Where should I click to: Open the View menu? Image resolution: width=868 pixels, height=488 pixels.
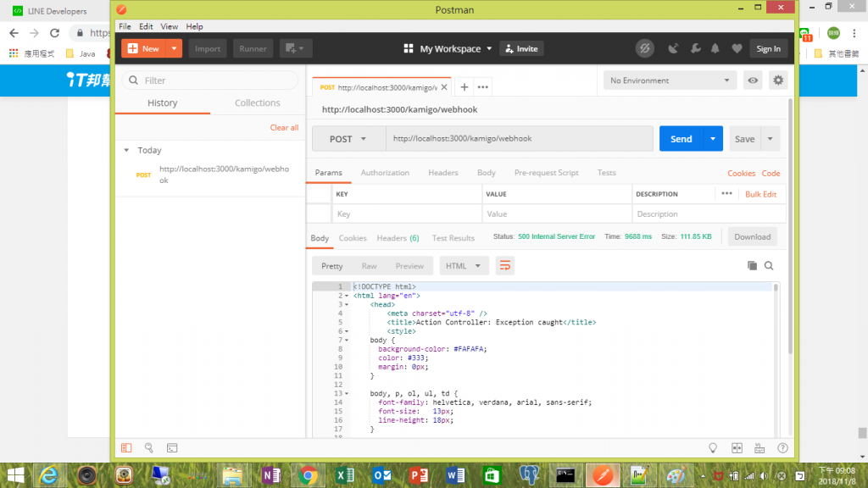[169, 26]
